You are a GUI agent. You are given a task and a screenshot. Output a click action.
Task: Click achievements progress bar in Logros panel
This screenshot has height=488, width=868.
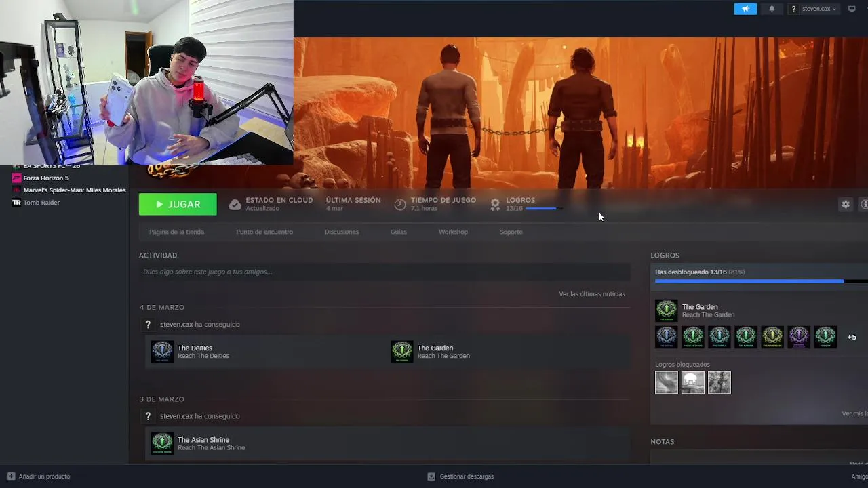(761, 281)
